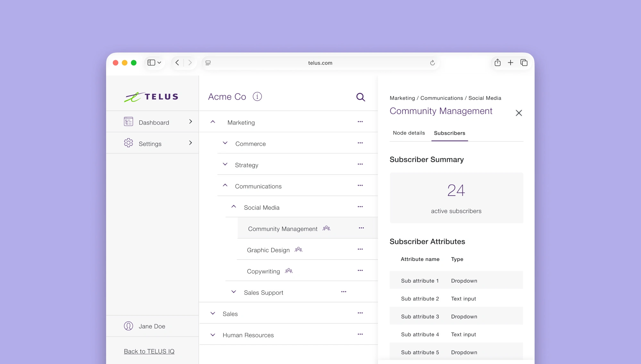Expand the Human Resources node
641x364 pixels.
213,335
